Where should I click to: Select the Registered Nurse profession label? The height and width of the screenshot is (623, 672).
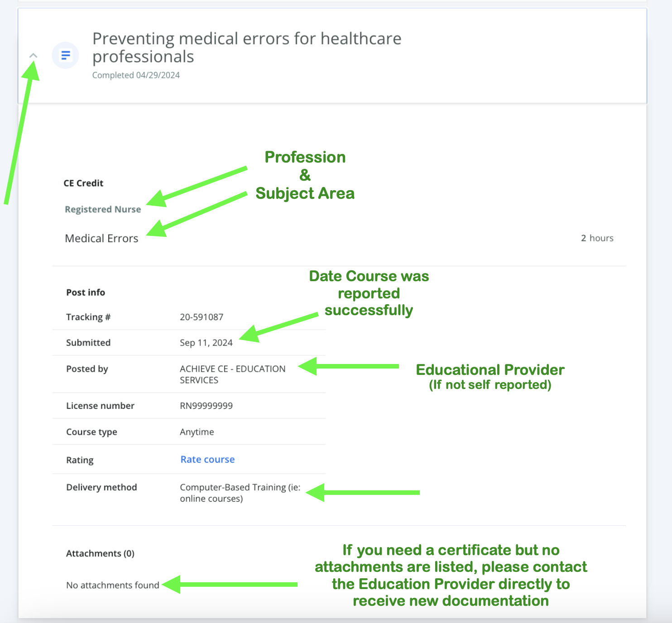pos(103,209)
